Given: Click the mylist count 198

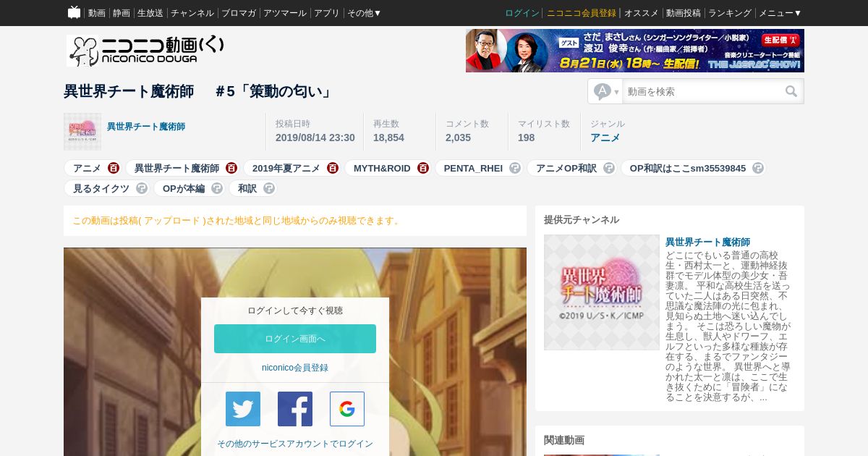Looking at the screenshot, I should 527,138.
